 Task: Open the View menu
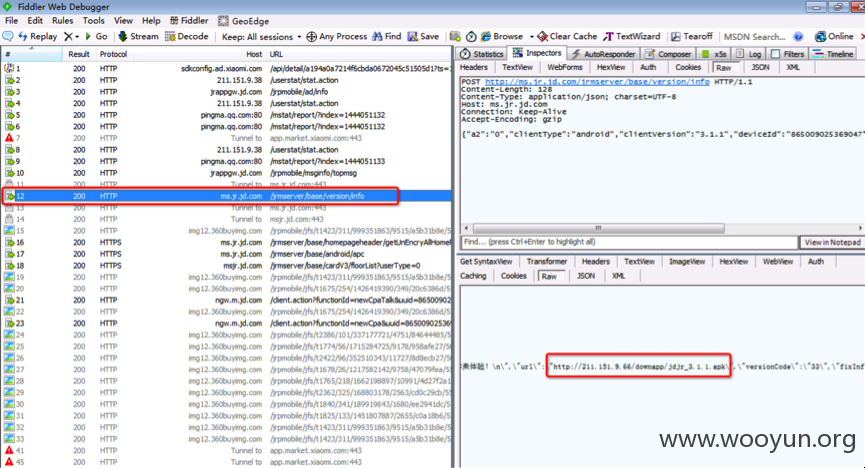click(123, 20)
